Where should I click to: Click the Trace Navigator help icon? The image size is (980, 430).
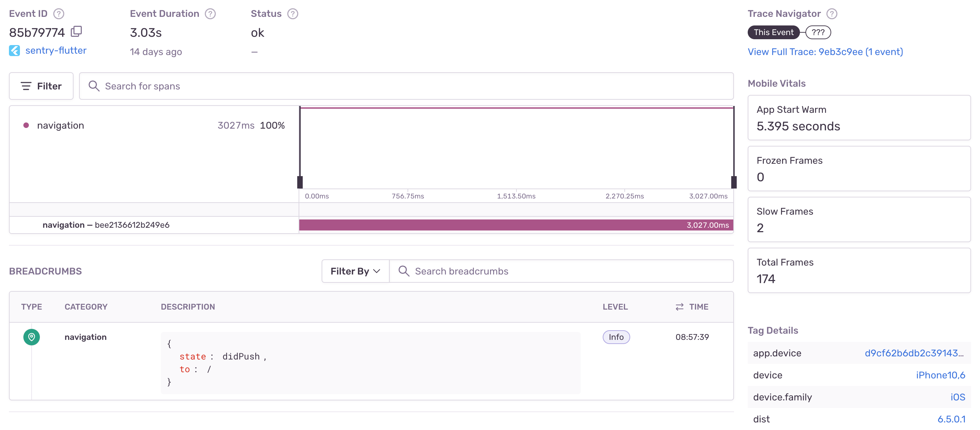tap(832, 14)
